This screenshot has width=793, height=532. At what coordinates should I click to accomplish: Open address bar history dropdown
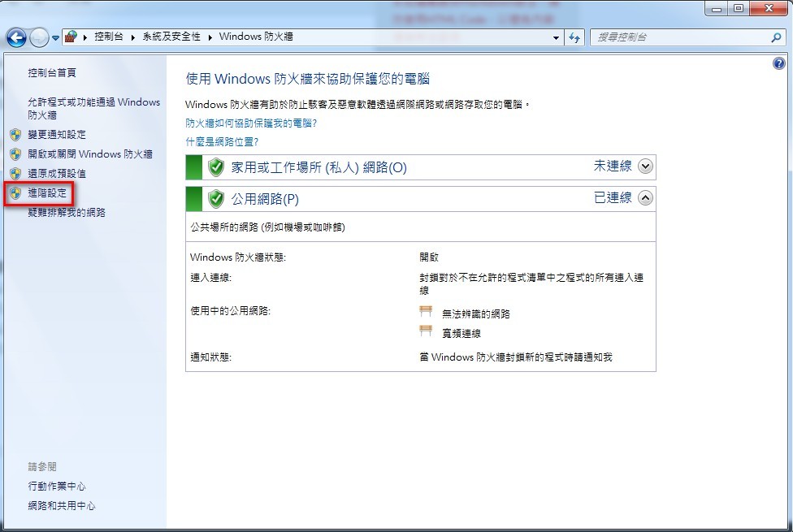[556, 37]
